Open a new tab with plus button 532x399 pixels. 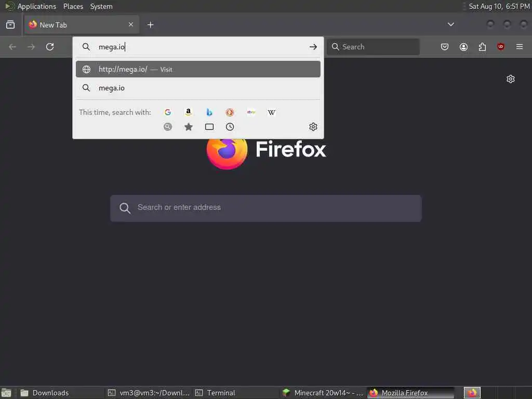150,25
